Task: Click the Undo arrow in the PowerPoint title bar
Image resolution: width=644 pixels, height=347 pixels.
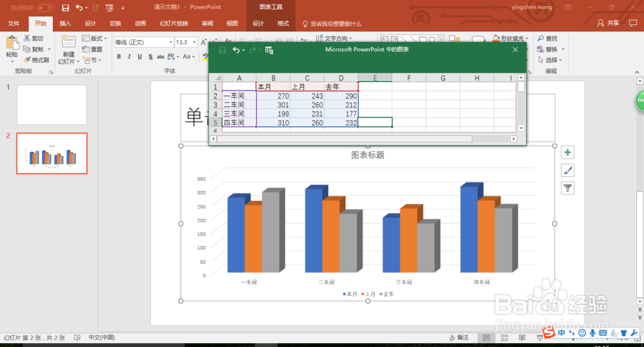Action: (x=79, y=7)
